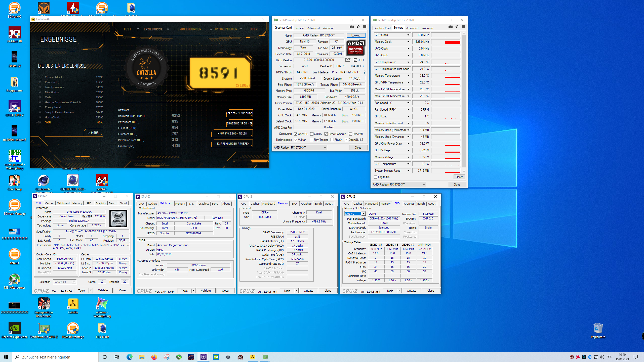
Task: Refresh GPU-Z Graphics Card window data
Action: 358,27
